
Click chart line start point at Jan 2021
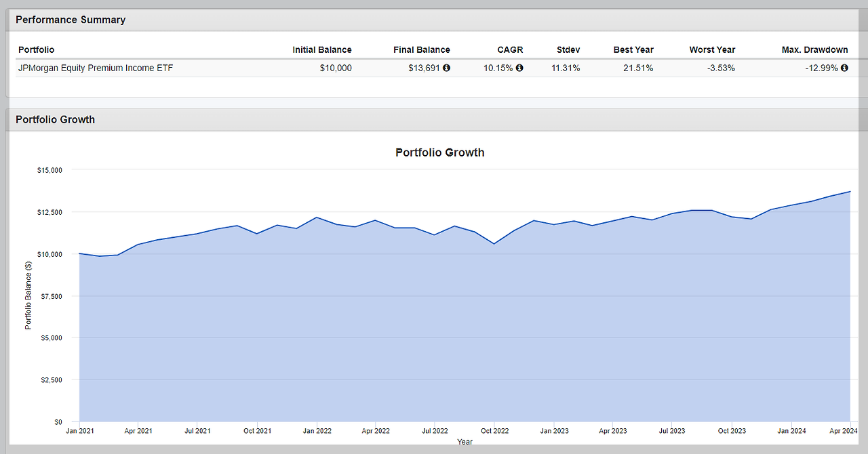80,253
